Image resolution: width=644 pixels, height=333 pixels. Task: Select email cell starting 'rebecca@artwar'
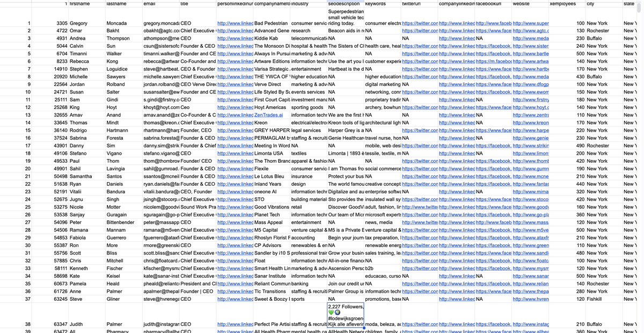click(x=161, y=62)
